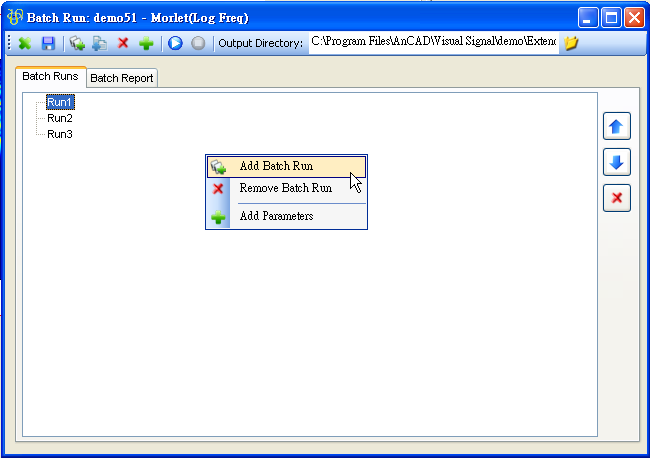650x458 pixels.
Task: Click the Output Directory path field
Action: (x=432, y=43)
